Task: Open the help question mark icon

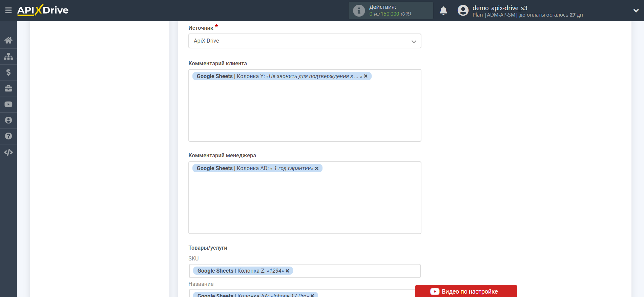Action: tap(8, 136)
